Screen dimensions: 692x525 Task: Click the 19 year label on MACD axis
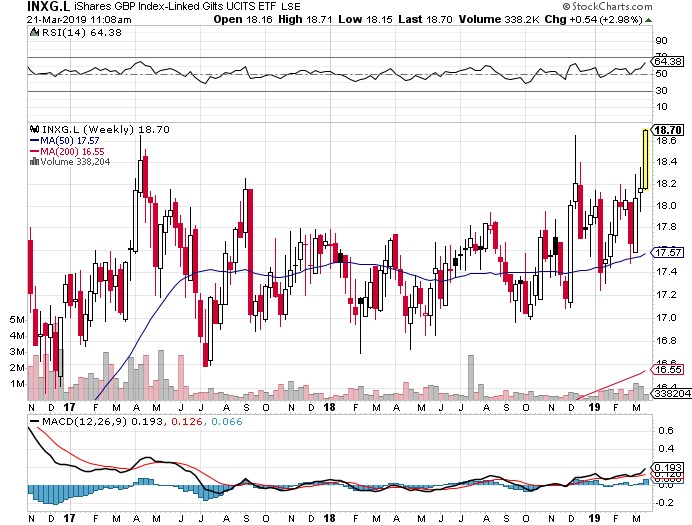click(595, 518)
